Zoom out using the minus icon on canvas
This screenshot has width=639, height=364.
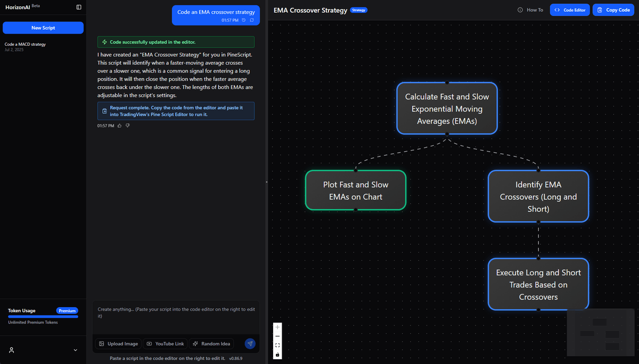(x=277, y=336)
